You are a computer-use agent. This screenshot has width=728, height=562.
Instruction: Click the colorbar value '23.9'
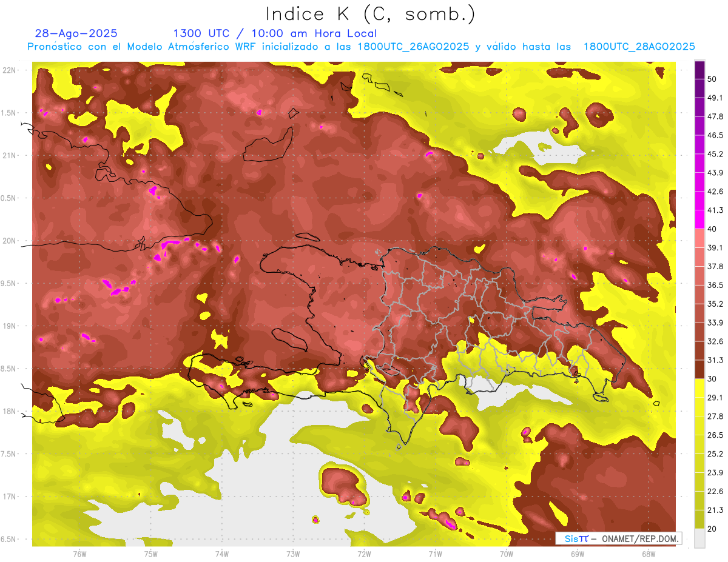715,472
